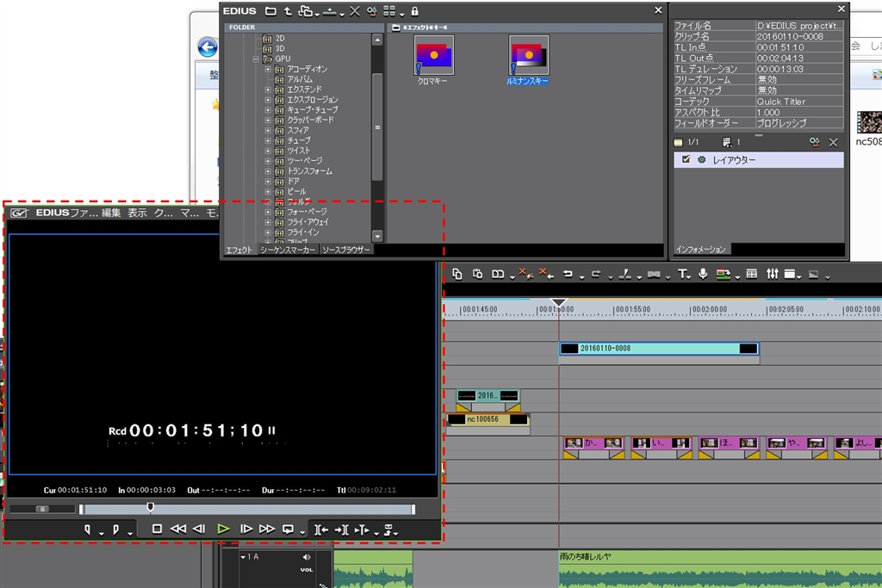This screenshot has height=588, width=882.
Task: Select the クロマキー effect thumbnail
Action: tap(433, 55)
